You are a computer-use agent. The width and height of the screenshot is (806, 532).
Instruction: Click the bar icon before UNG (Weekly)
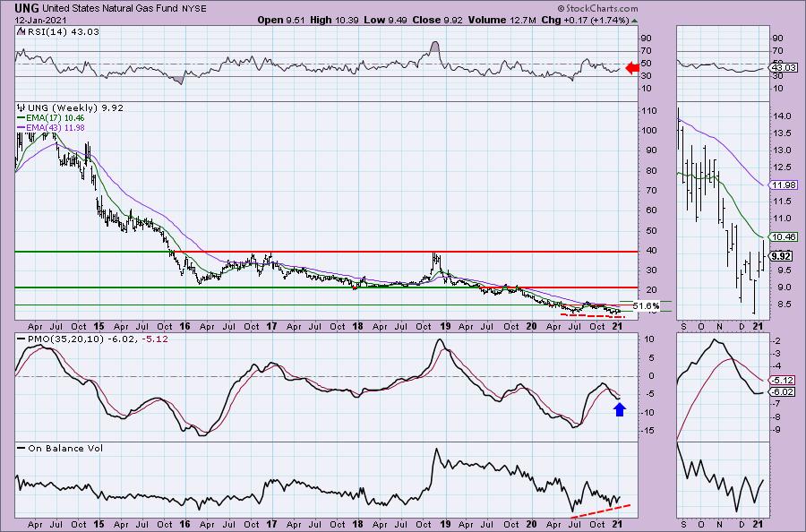tap(21, 107)
